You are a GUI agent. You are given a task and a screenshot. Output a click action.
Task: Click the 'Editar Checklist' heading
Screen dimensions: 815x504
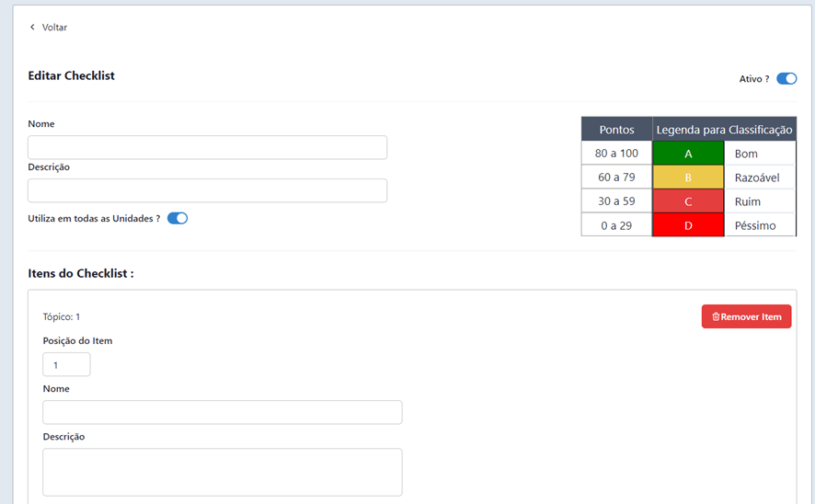click(x=71, y=75)
